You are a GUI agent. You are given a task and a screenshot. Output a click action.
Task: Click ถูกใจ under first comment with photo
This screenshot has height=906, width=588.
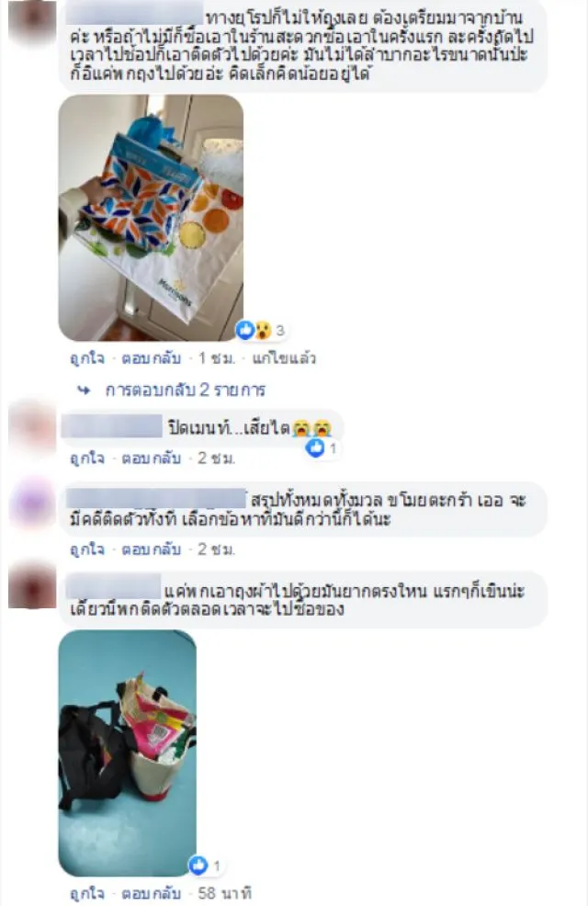coord(86,358)
